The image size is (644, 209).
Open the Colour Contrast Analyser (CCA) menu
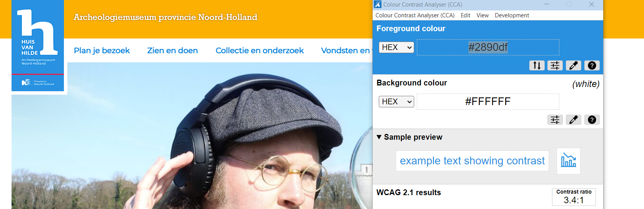pos(415,15)
